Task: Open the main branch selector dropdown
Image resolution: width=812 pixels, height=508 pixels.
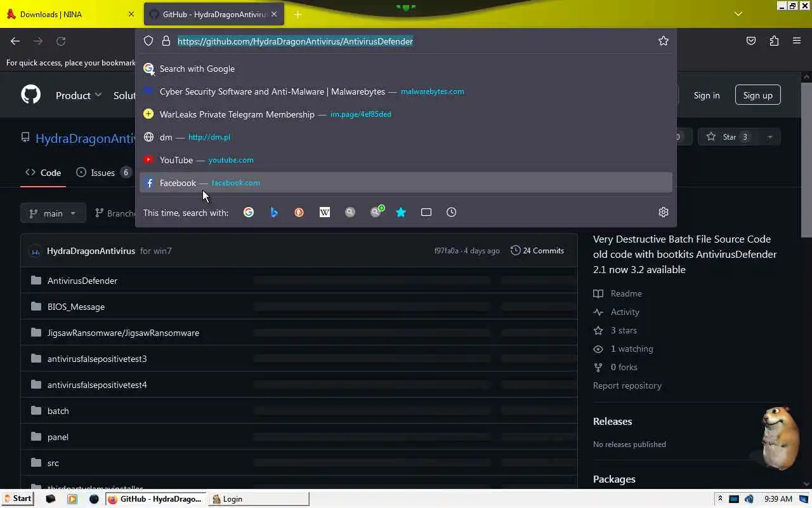Action: click(53, 213)
